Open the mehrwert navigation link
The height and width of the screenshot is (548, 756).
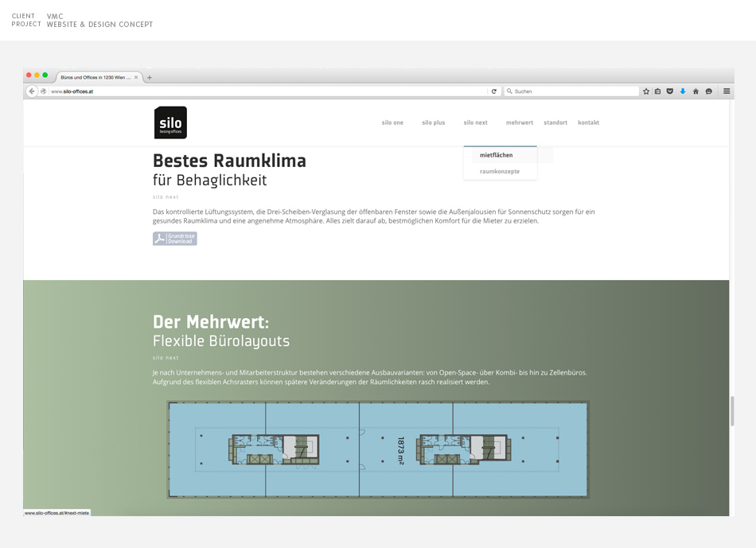coord(519,123)
